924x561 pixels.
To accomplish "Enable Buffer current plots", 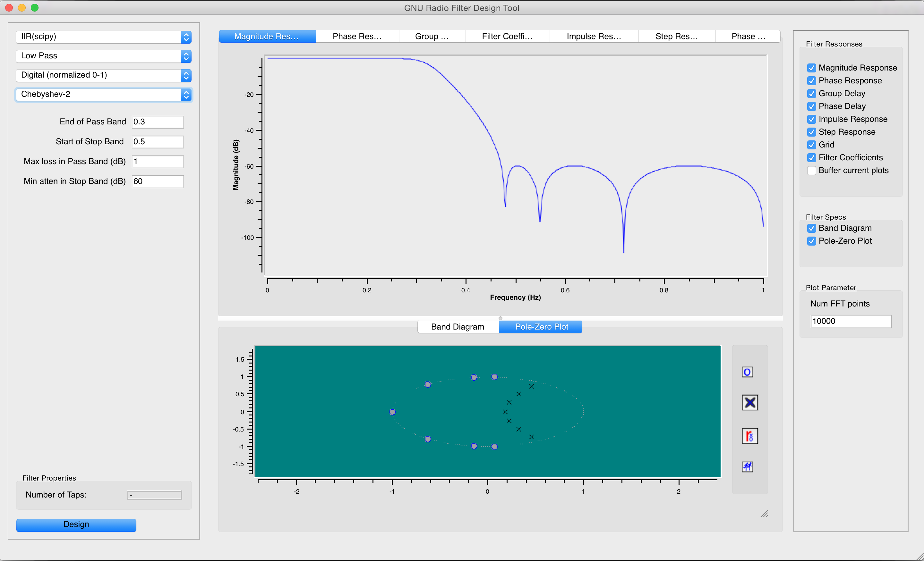I will tap(811, 171).
